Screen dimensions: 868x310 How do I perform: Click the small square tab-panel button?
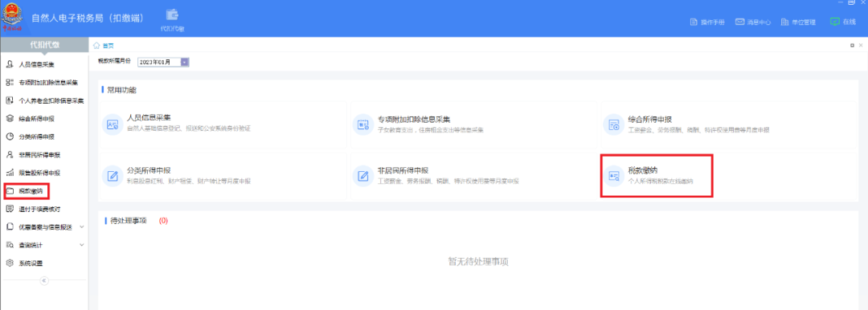click(x=852, y=46)
